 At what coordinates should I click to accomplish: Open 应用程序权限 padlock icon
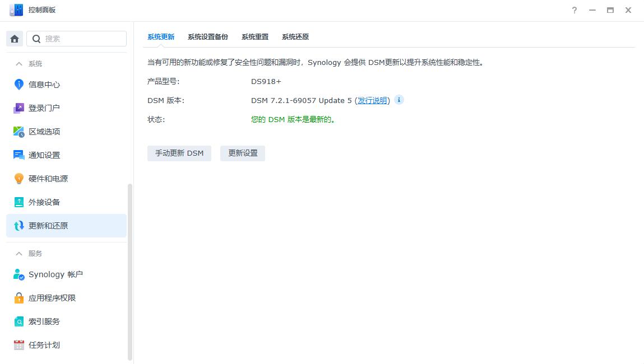(x=19, y=298)
